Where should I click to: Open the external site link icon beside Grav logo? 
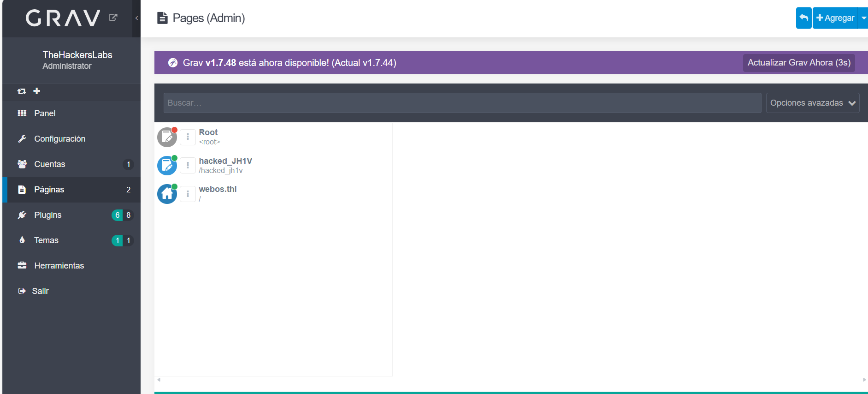[113, 18]
